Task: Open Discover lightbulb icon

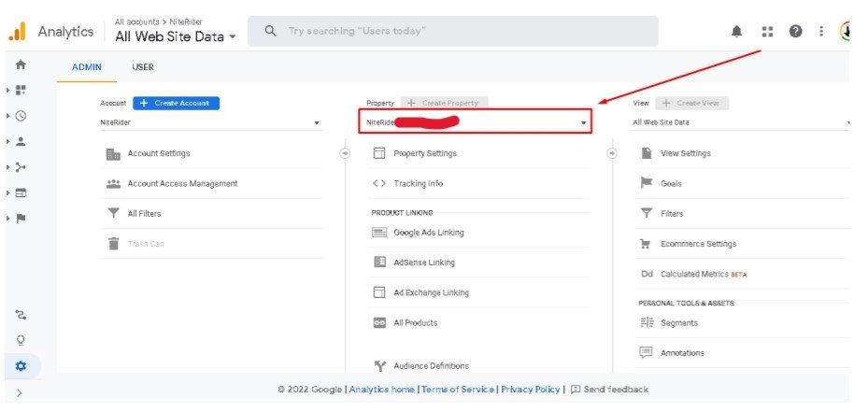Action: point(21,340)
